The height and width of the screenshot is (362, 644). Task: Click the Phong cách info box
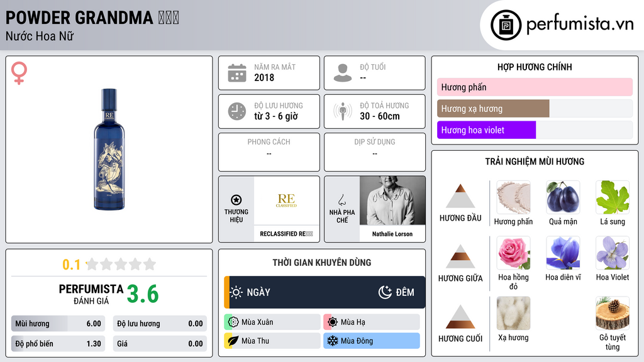[x=269, y=152]
